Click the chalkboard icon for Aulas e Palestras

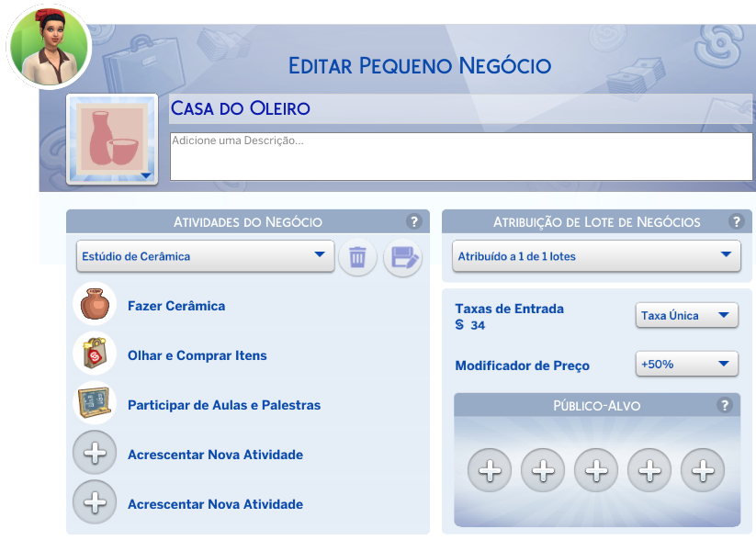pos(95,403)
